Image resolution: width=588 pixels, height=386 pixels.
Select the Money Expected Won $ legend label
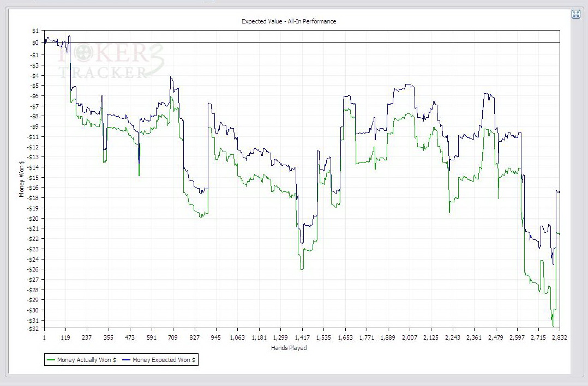click(x=164, y=360)
